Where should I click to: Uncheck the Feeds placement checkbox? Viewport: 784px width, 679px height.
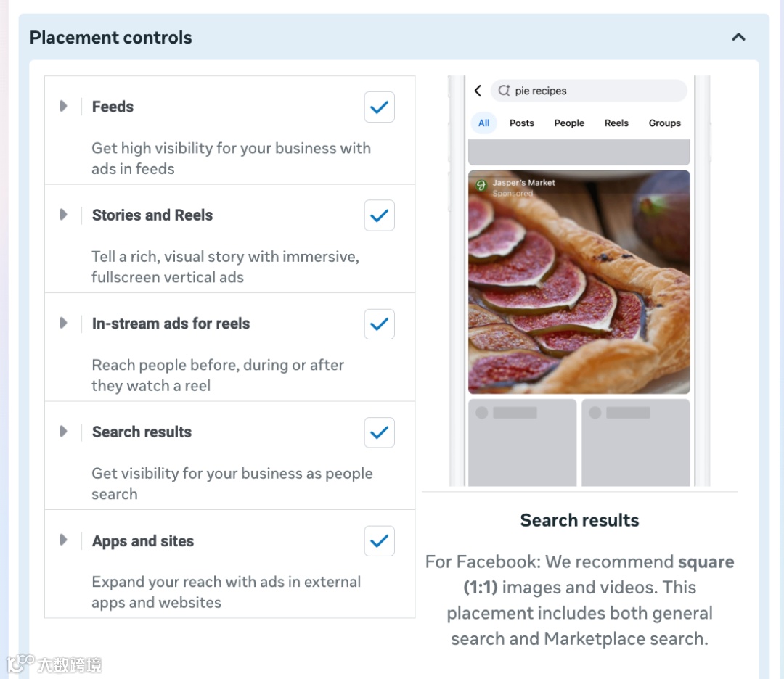coord(379,107)
